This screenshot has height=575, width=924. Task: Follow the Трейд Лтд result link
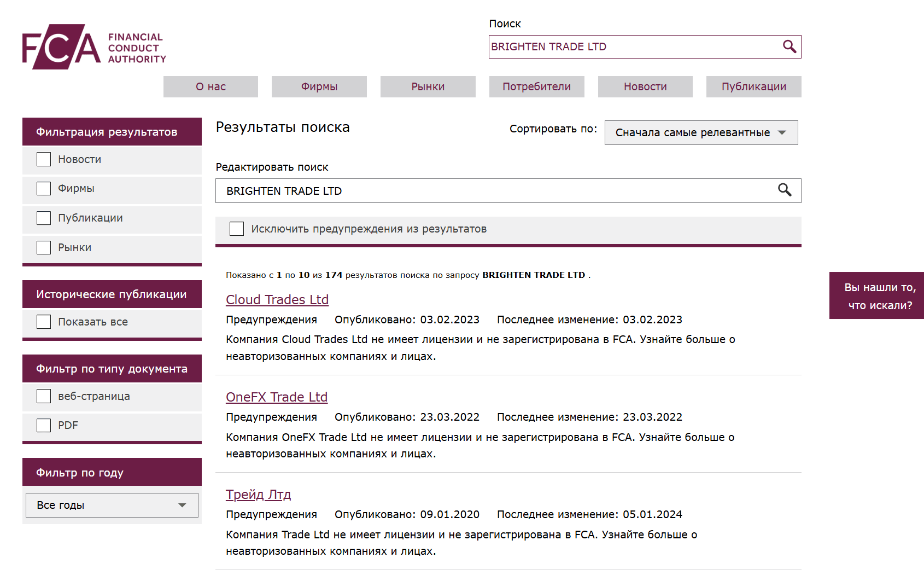coord(258,495)
